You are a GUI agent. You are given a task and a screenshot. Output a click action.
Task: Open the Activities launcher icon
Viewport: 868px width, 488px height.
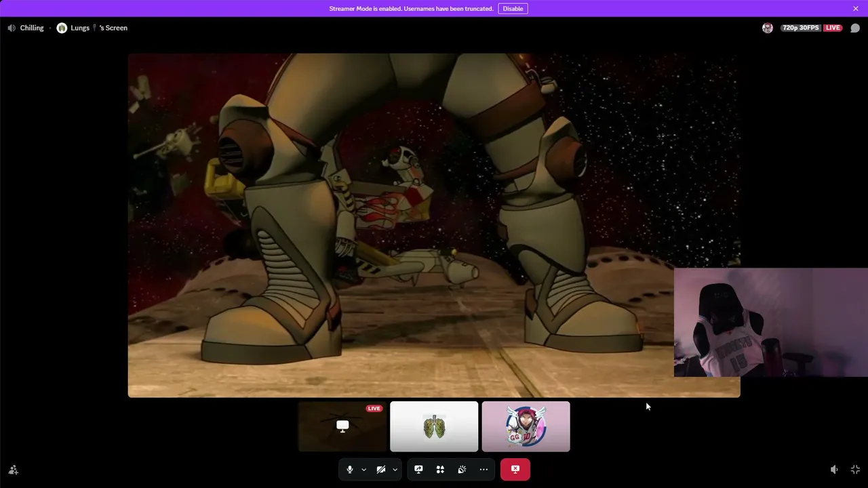pyautogui.click(x=440, y=469)
